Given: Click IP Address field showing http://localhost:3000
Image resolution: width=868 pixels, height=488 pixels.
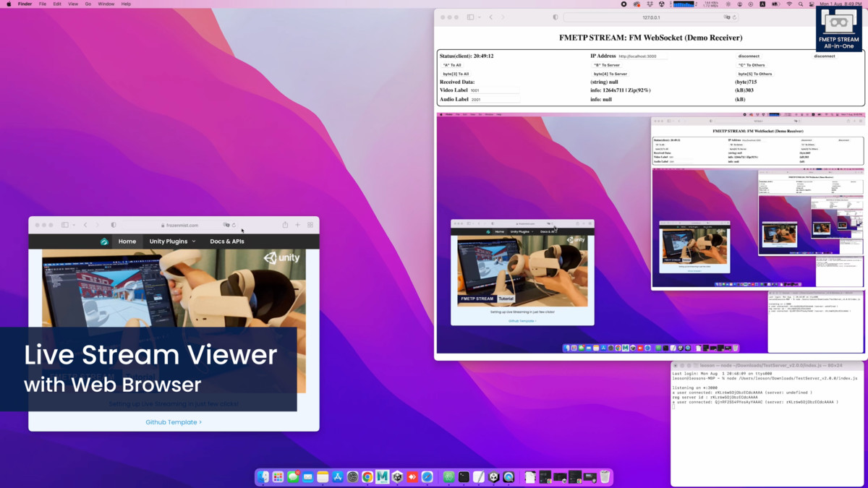Looking at the screenshot, I should coord(642,56).
